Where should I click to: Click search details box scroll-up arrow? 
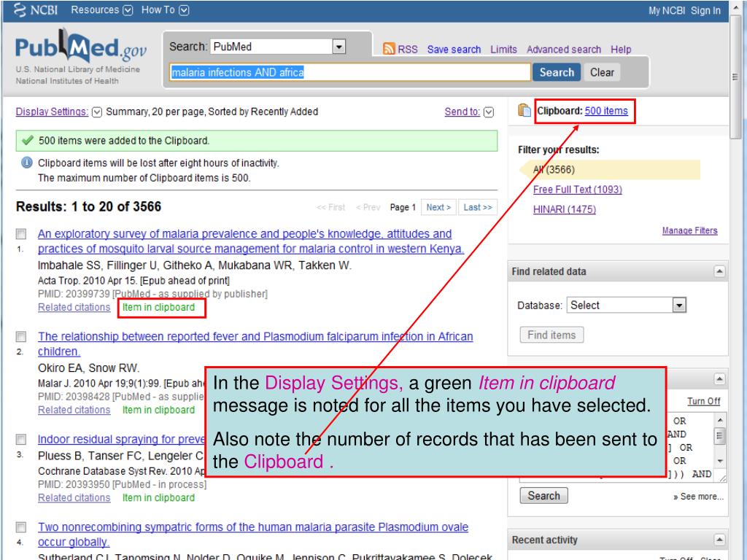pyautogui.click(x=720, y=420)
